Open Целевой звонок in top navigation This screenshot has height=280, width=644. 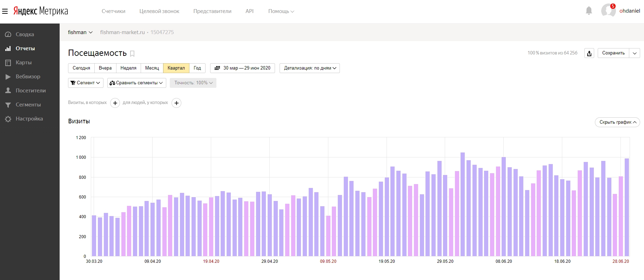click(159, 11)
